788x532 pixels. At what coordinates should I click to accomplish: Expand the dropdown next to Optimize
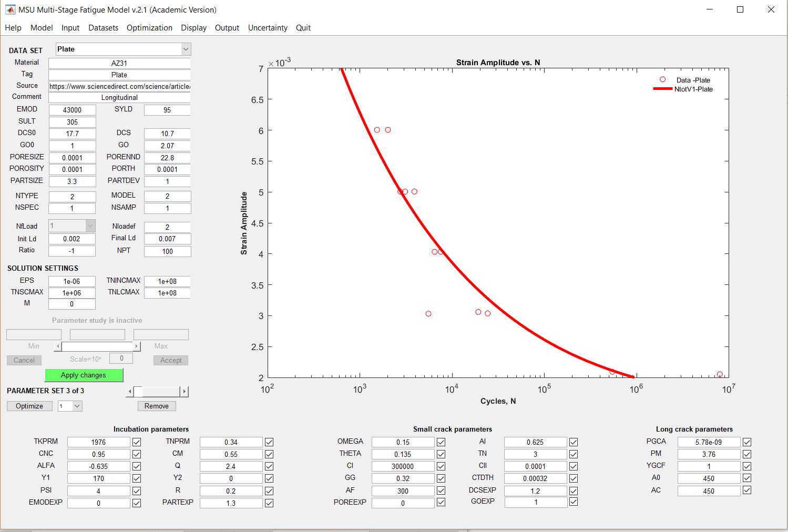[x=77, y=406]
